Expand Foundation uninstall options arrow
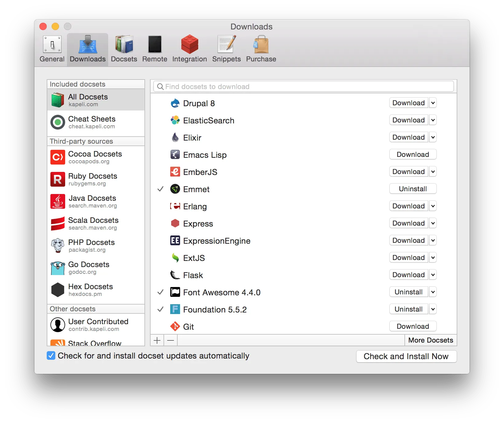 point(433,309)
